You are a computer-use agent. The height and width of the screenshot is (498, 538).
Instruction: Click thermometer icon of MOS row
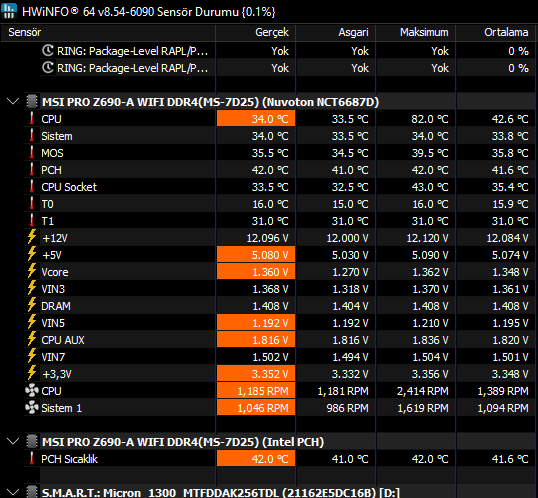(32, 153)
